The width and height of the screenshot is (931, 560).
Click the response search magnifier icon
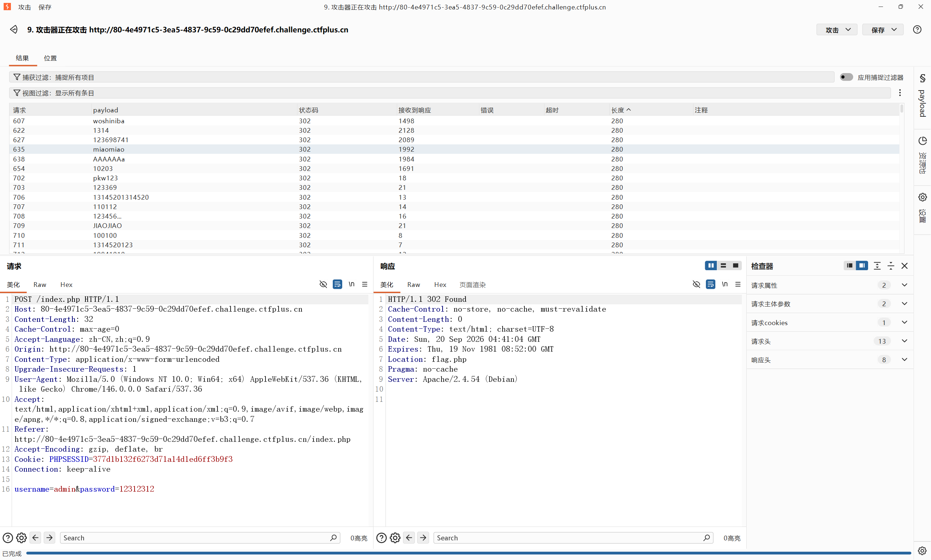[x=707, y=538]
